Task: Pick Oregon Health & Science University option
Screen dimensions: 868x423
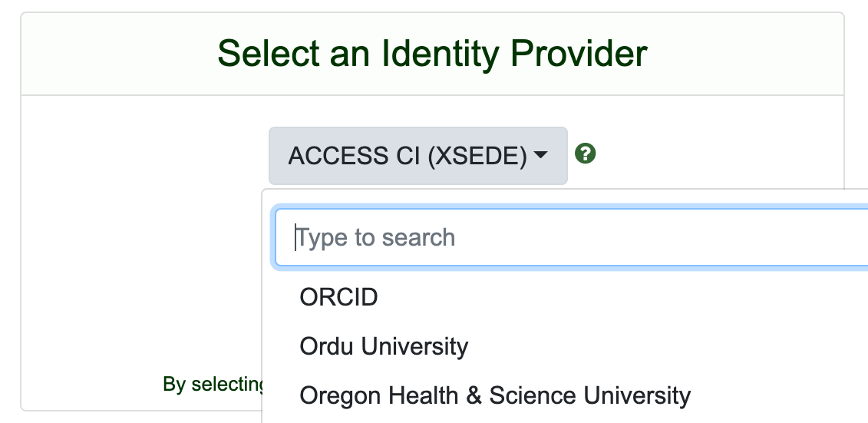Action: (495, 395)
